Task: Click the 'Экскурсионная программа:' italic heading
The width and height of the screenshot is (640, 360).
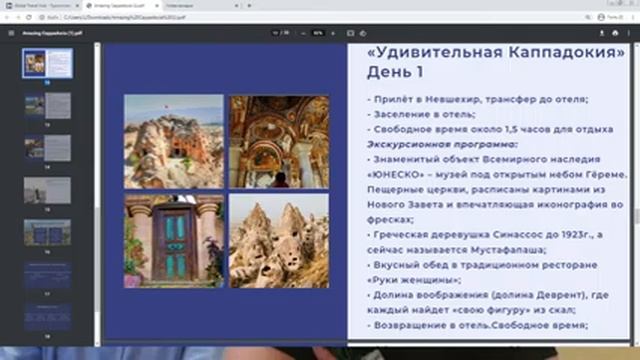Action: (x=442, y=144)
